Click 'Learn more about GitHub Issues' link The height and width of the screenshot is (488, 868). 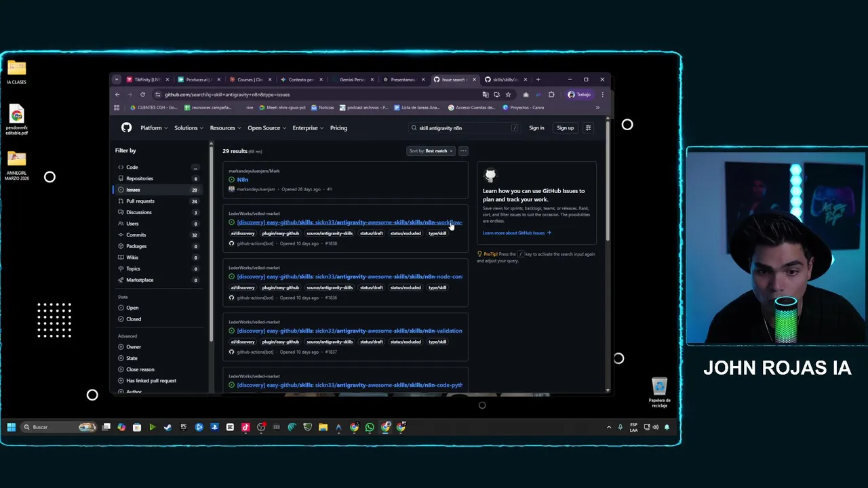pyautogui.click(x=517, y=233)
